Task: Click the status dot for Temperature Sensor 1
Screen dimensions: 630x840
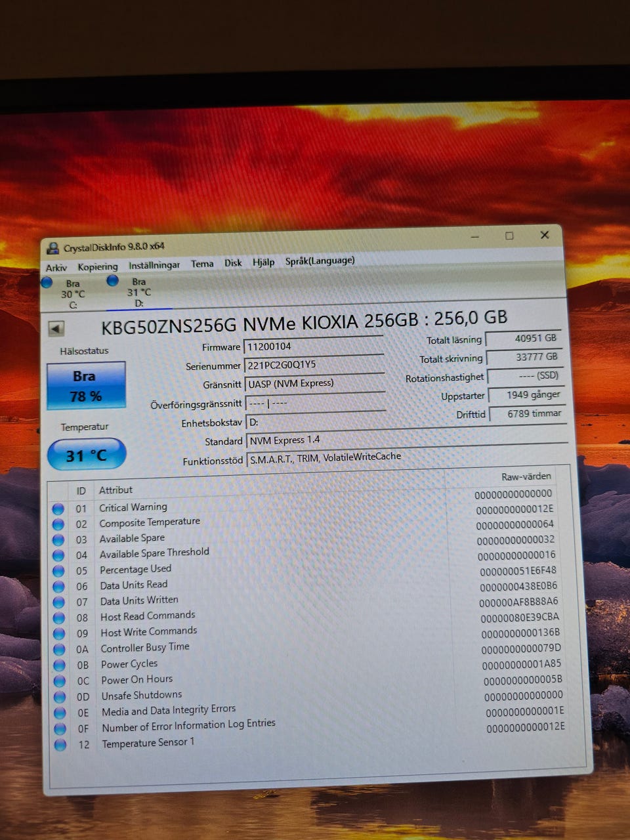Action: 60,745
